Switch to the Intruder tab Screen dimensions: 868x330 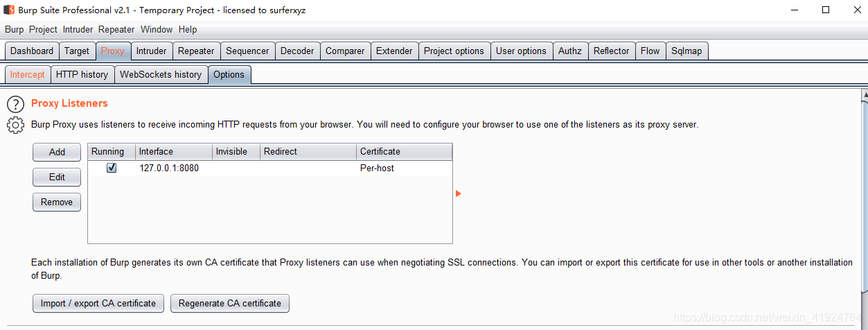152,51
